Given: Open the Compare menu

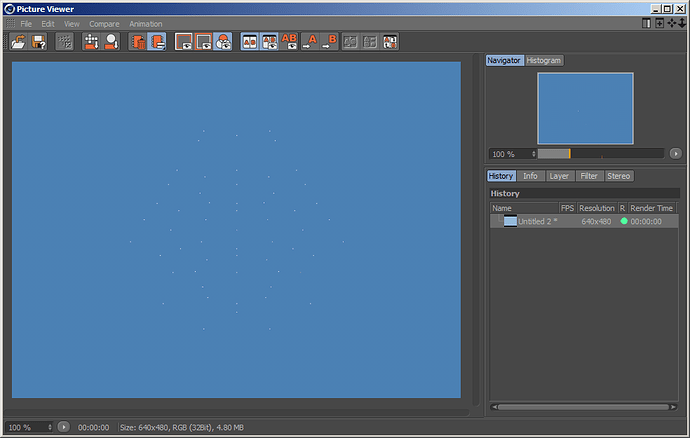Looking at the screenshot, I should (104, 23).
